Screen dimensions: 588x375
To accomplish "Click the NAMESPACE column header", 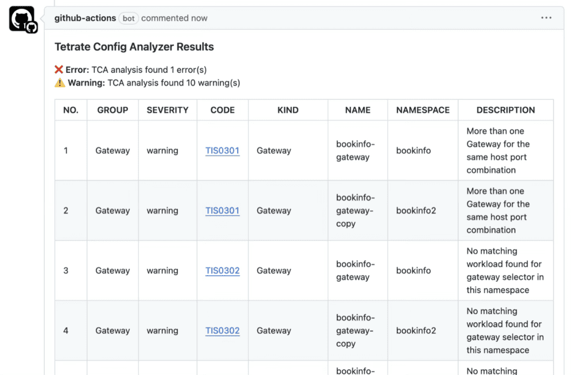I will click(423, 110).
